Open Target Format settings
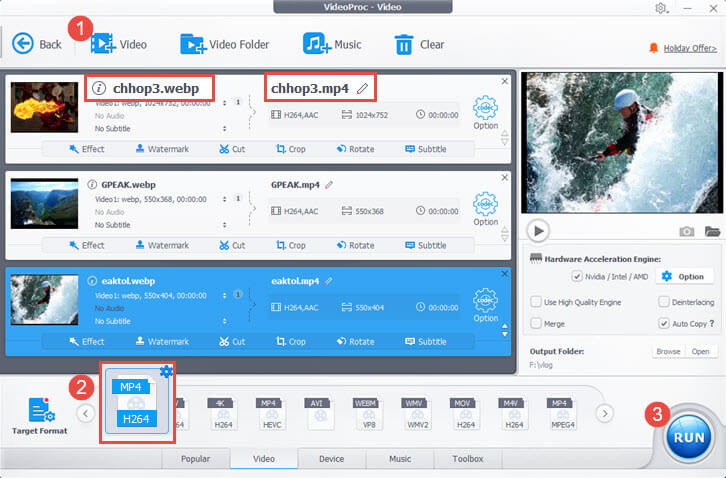This screenshot has height=478, width=726. click(x=40, y=416)
